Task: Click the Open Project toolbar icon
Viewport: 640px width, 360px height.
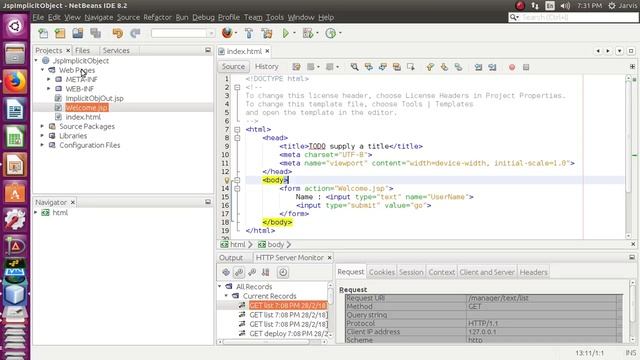Action: (78, 33)
